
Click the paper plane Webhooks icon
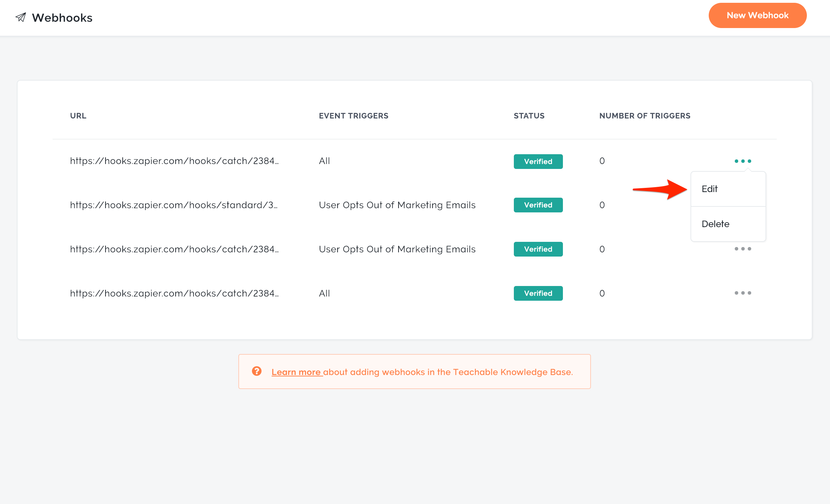(x=21, y=17)
